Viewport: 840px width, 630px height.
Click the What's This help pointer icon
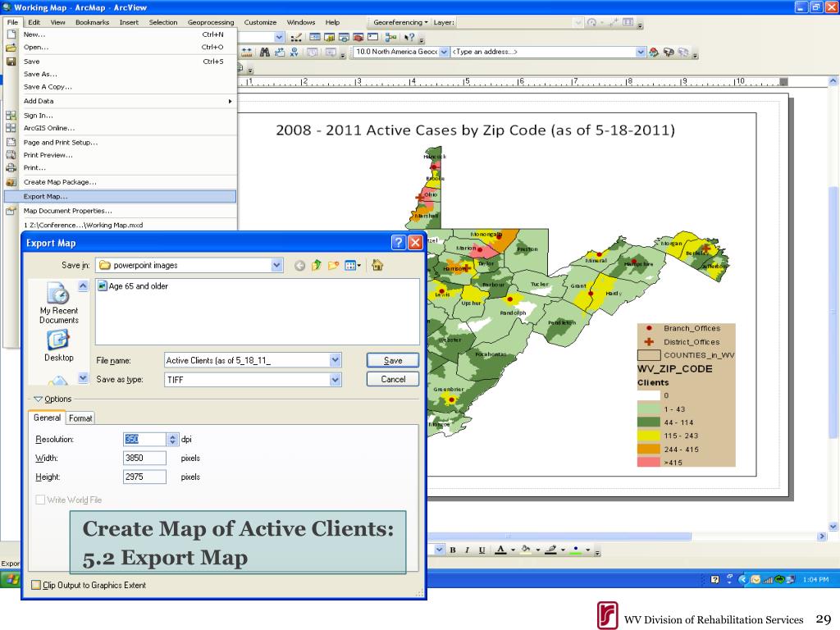(409, 37)
